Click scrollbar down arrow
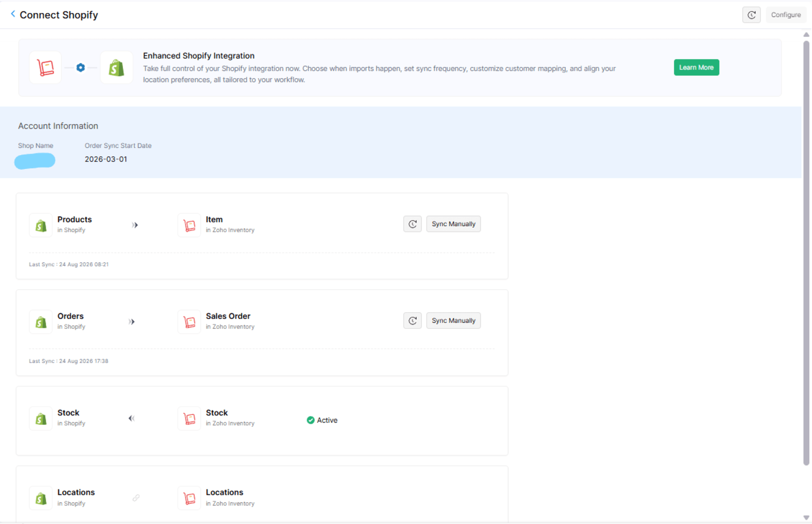 (806, 518)
